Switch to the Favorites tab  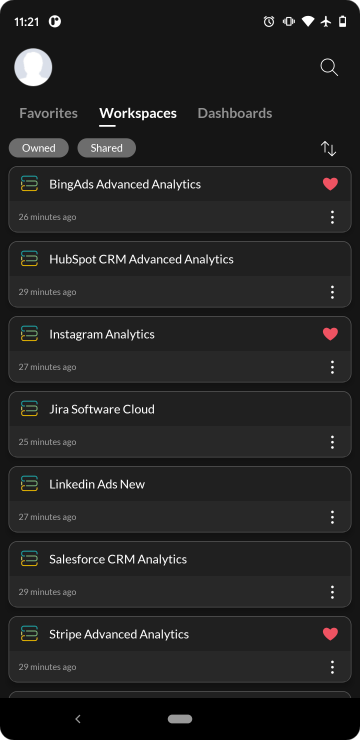click(x=49, y=113)
